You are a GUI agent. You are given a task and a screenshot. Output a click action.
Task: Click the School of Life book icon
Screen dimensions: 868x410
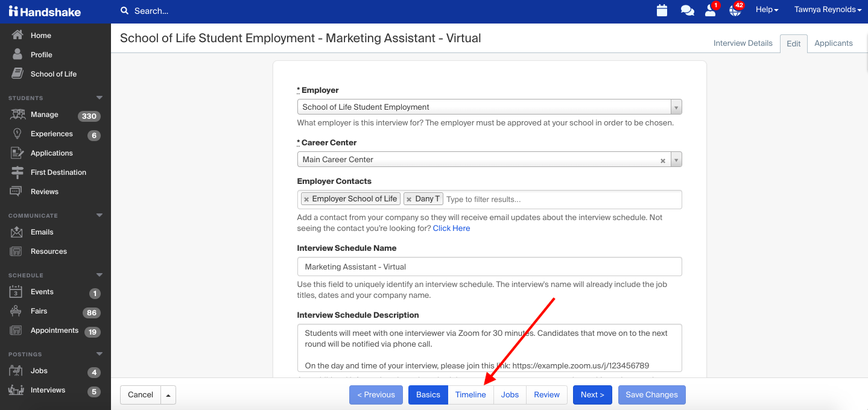tap(17, 74)
